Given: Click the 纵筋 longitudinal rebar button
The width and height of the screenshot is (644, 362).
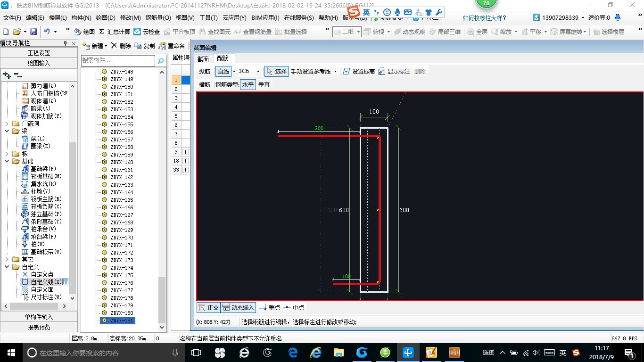Looking at the screenshot, I should pyautogui.click(x=205, y=71).
